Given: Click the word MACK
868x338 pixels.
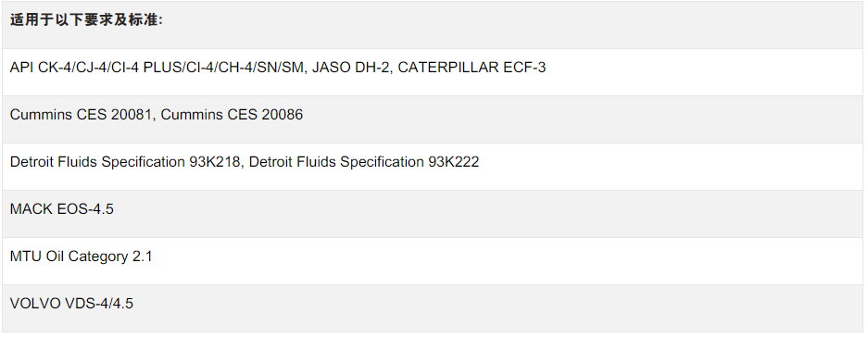Looking at the screenshot, I should click(x=31, y=209).
